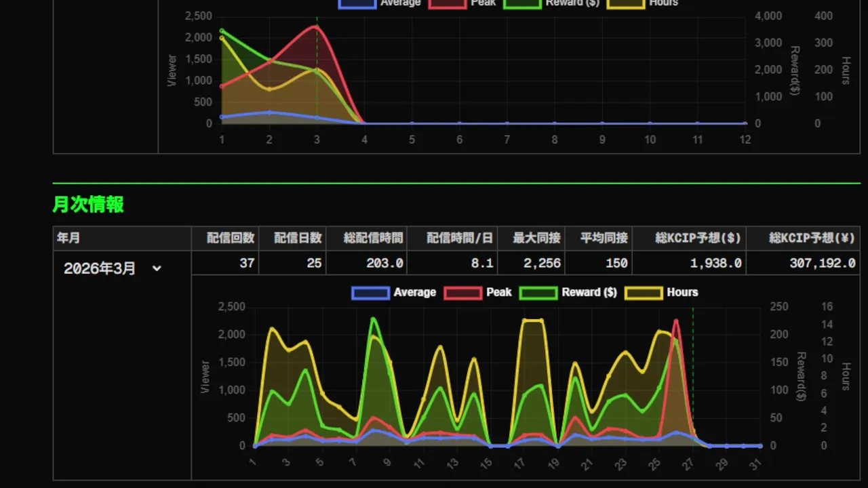Click the red Peak spike at day 26
The height and width of the screenshot is (488, 868).
[676, 321]
